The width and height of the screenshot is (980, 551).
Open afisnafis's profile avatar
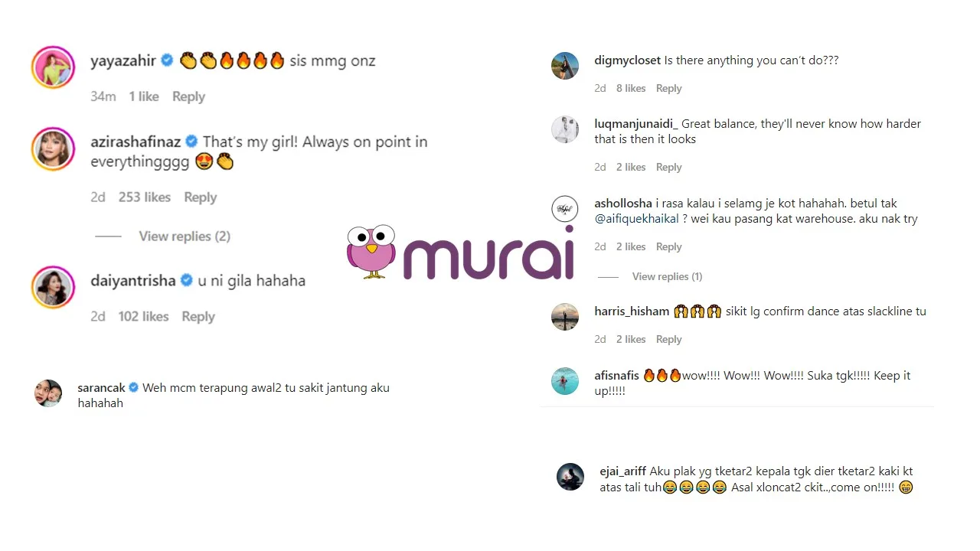(565, 381)
